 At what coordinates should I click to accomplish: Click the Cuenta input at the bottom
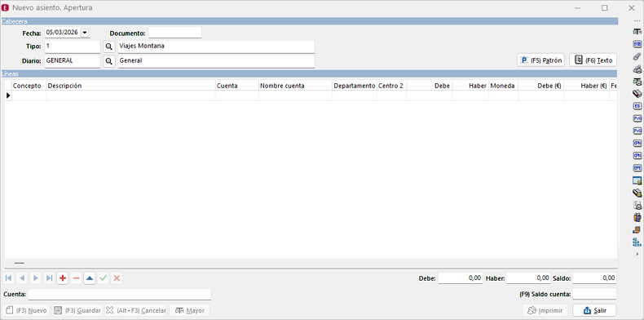[120, 295]
